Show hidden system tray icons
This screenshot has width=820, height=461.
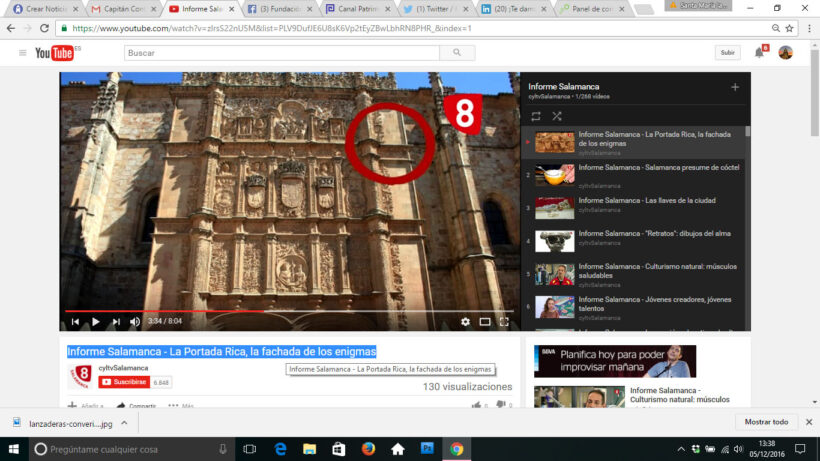681,449
